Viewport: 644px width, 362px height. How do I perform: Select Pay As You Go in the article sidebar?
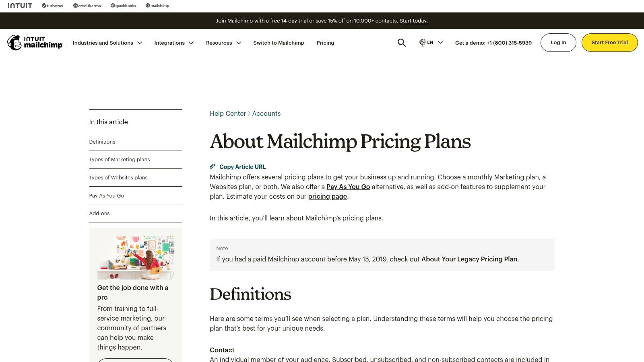point(106,195)
